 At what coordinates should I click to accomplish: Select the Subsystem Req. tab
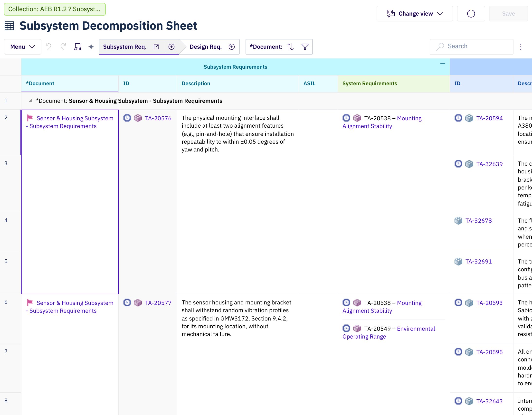tap(125, 47)
